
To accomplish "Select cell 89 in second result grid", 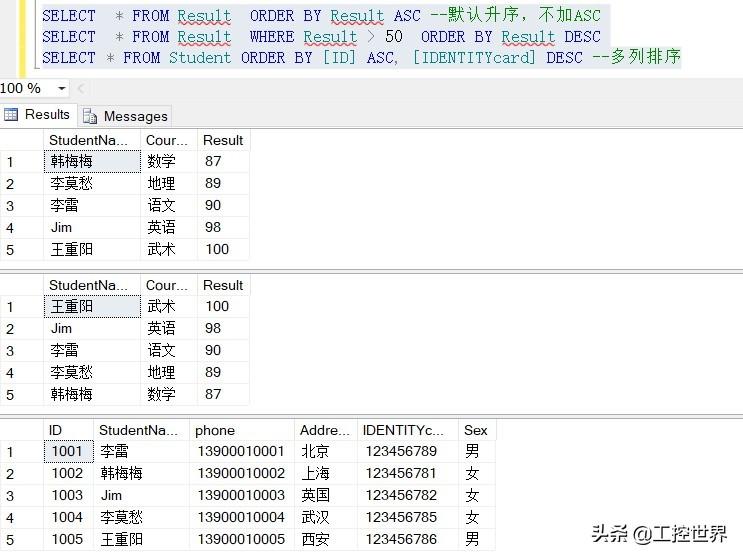I will tap(223, 372).
